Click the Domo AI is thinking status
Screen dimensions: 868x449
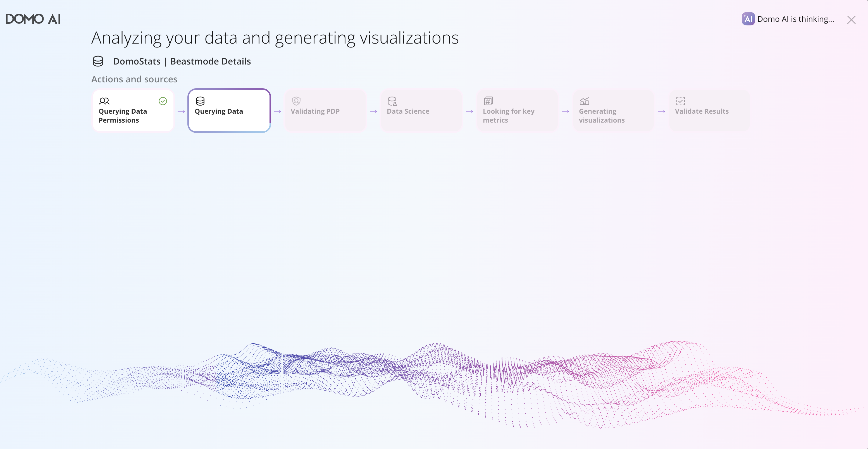795,19
